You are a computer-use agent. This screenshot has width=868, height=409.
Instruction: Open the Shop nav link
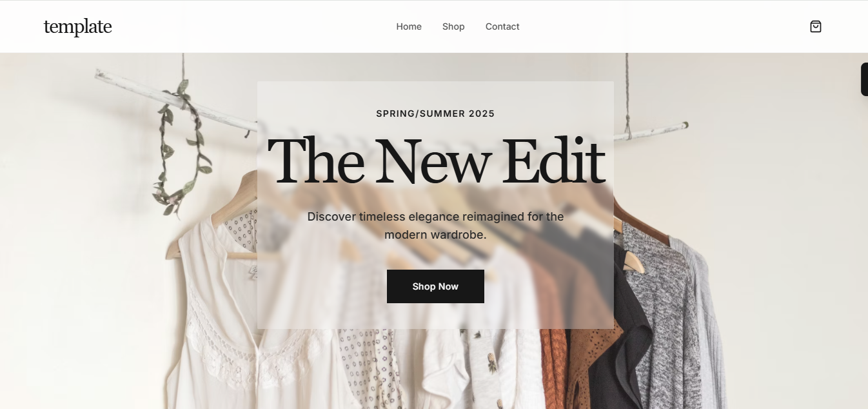click(x=453, y=26)
